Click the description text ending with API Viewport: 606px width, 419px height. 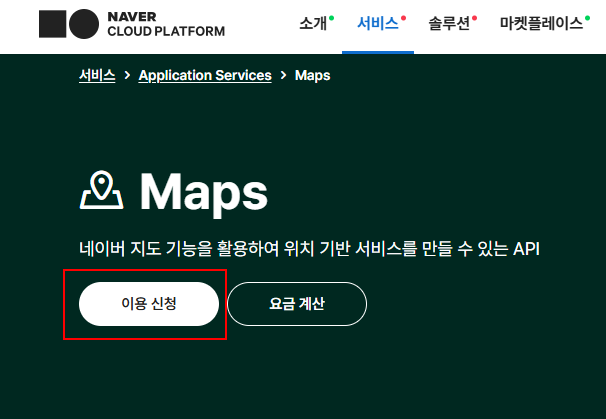(309, 249)
